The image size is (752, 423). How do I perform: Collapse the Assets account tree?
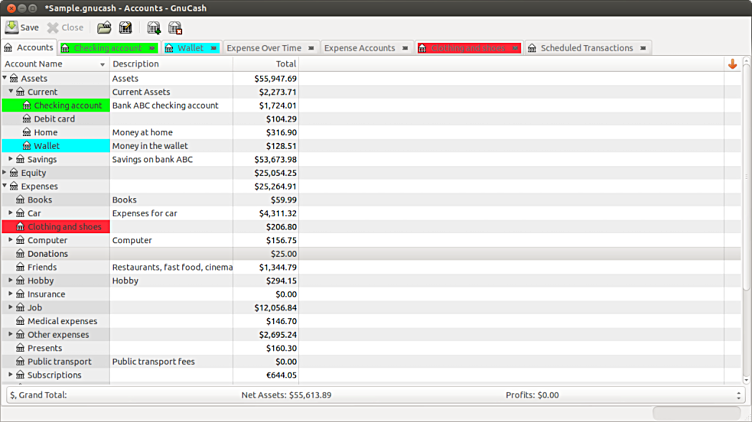(6, 78)
